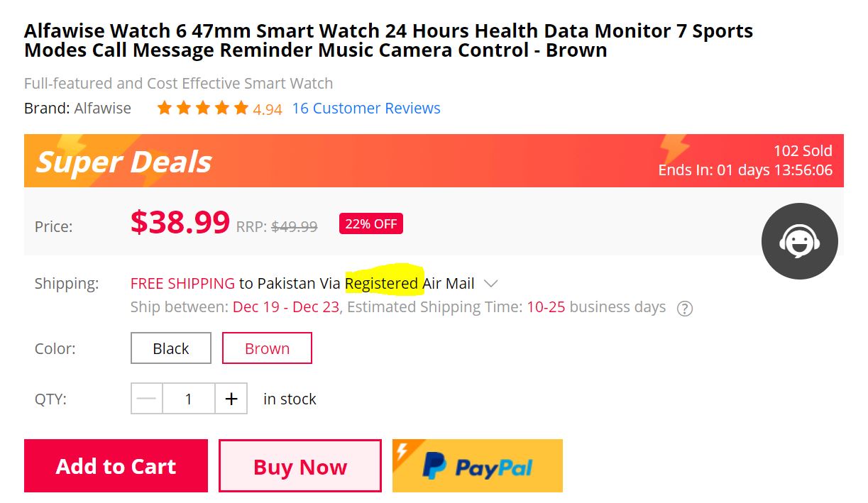This screenshot has height=503, width=868.
Task: Click the 22% OFF discount badge
Action: click(x=371, y=224)
